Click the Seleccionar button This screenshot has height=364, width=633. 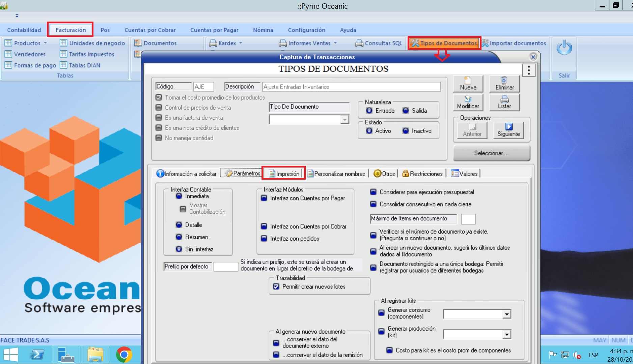(x=491, y=153)
